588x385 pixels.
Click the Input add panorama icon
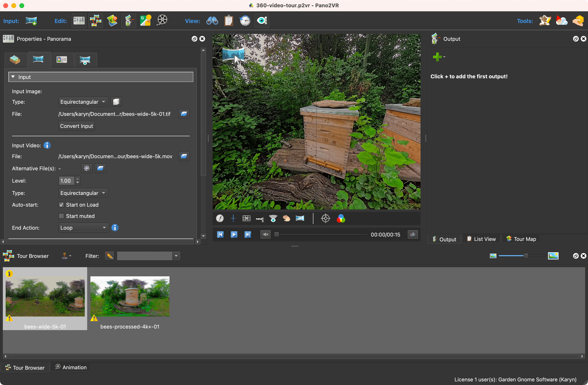click(31, 21)
